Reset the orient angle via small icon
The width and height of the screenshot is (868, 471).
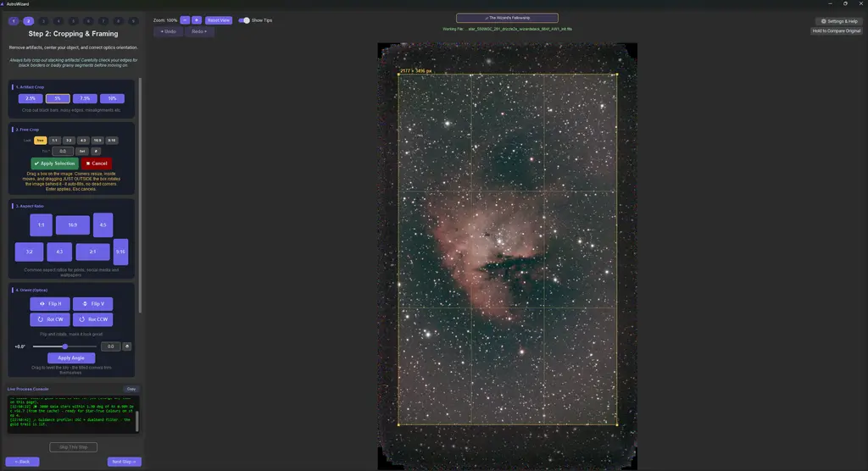(x=127, y=346)
